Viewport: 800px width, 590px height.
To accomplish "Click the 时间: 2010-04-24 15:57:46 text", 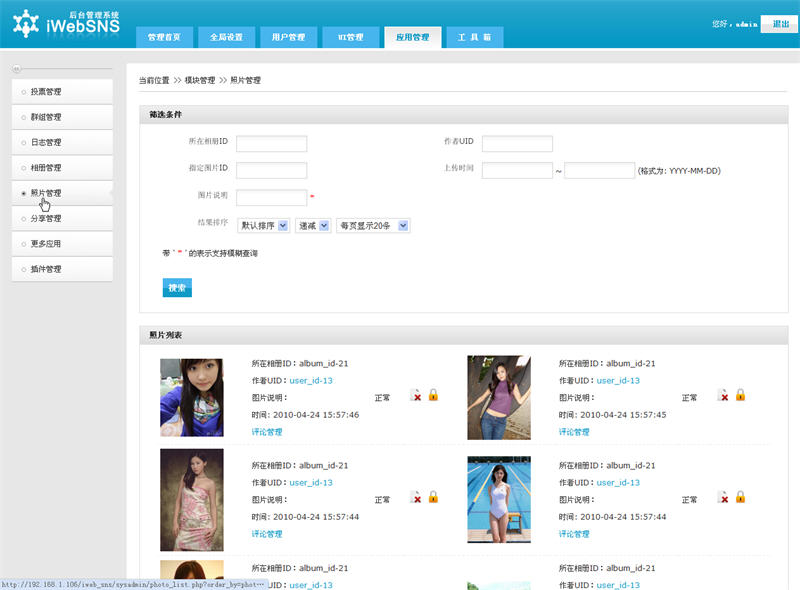I will [305, 415].
